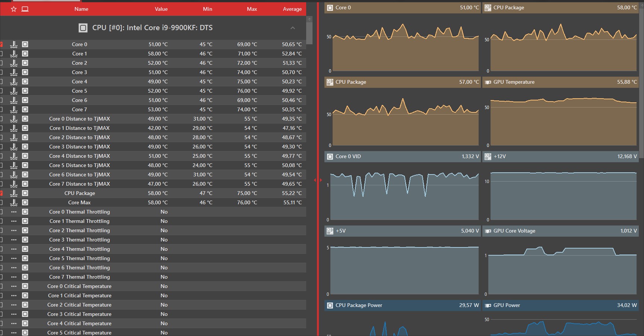Sort by the Name column header
The width and height of the screenshot is (644, 336).
pyautogui.click(x=81, y=9)
